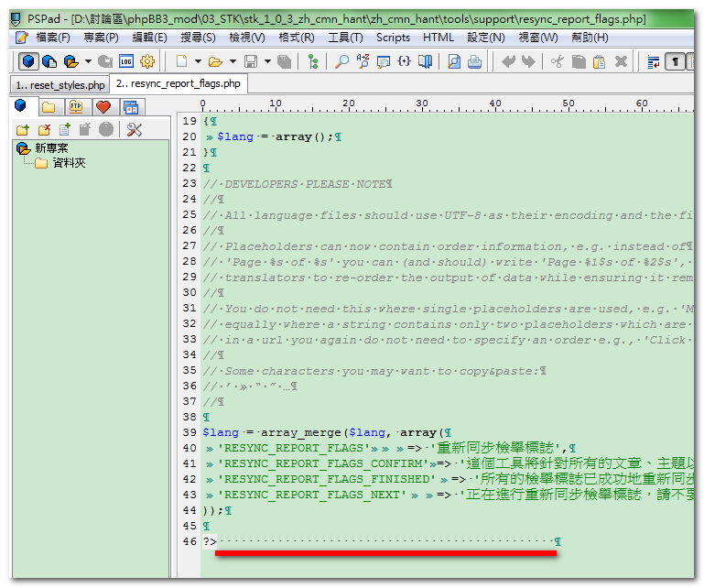
Task: Click the LOG file toolbar icon
Action: click(125, 61)
